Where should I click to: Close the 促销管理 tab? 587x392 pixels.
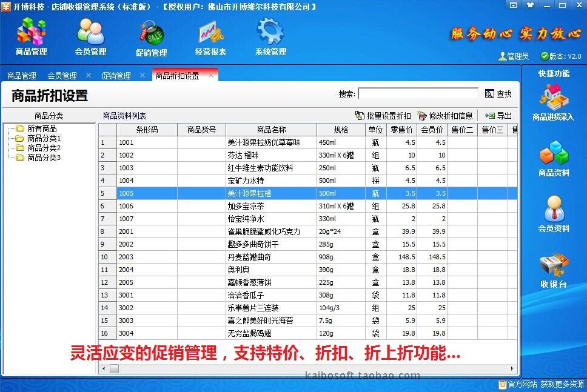tap(143, 75)
